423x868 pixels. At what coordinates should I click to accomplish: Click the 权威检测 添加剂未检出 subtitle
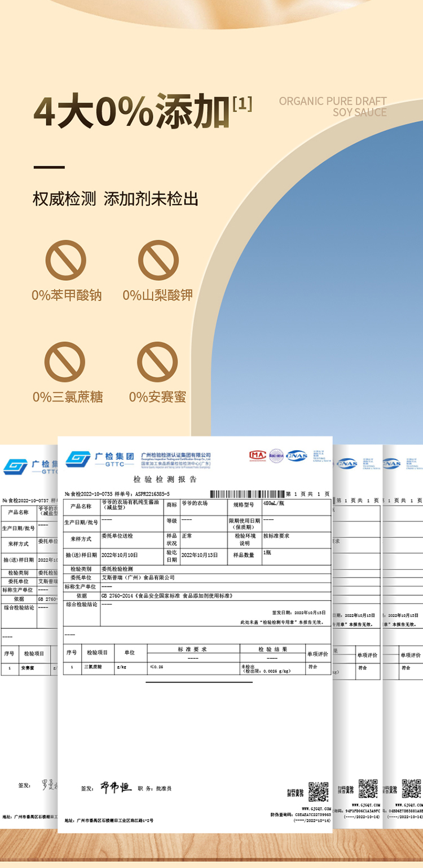116,199
